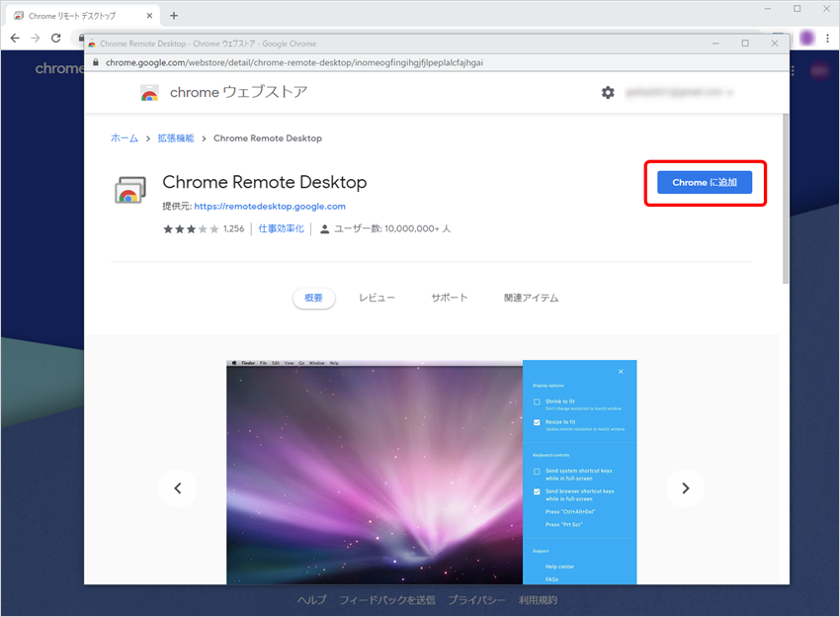Select the Chrome リモート デスクトップ browser tab

pyautogui.click(x=83, y=16)
